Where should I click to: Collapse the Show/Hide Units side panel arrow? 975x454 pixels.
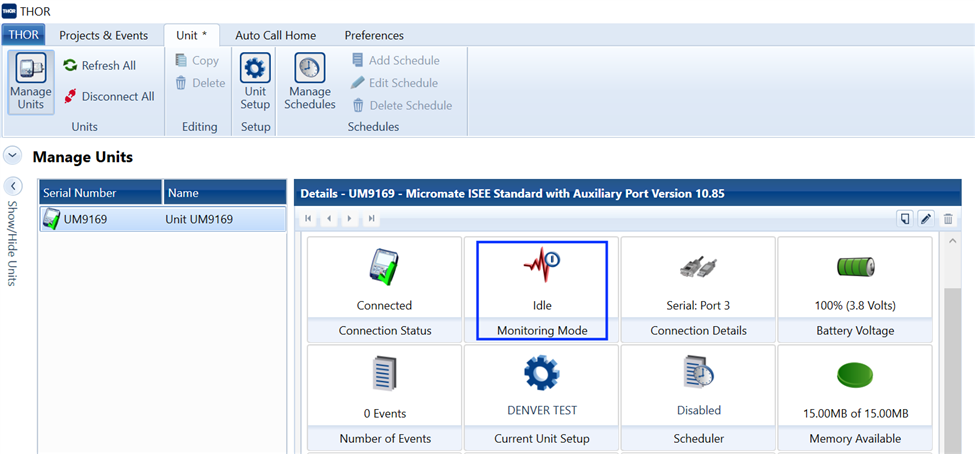13,186
